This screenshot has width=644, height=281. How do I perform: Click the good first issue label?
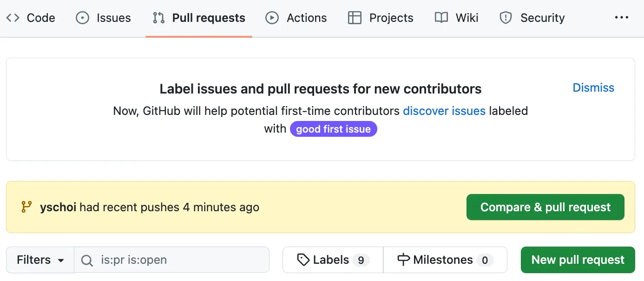point(333,129)
